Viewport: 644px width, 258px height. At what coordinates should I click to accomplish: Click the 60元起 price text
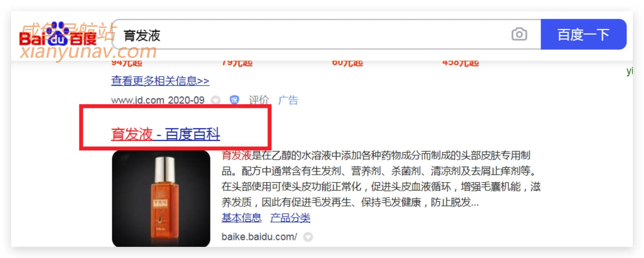point(347,63)
